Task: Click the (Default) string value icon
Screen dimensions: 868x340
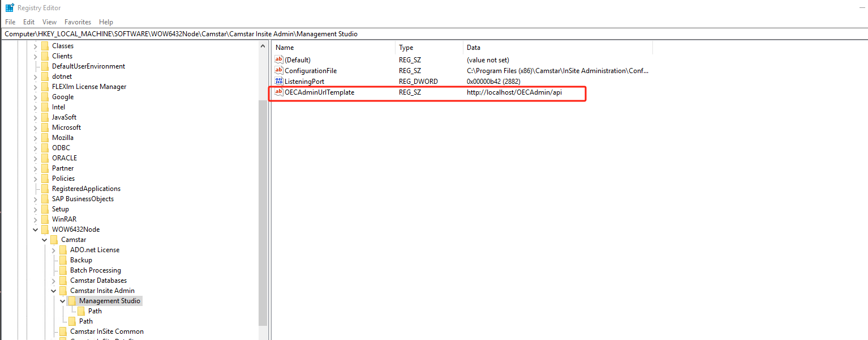Action: click(278, 59)
